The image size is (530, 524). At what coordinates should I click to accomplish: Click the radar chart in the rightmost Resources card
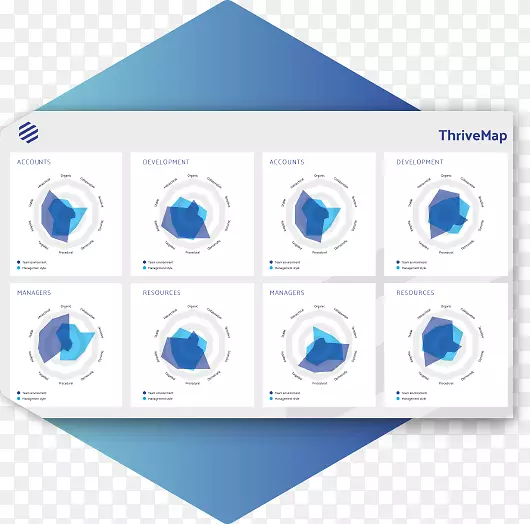click(x=446, y=345)
